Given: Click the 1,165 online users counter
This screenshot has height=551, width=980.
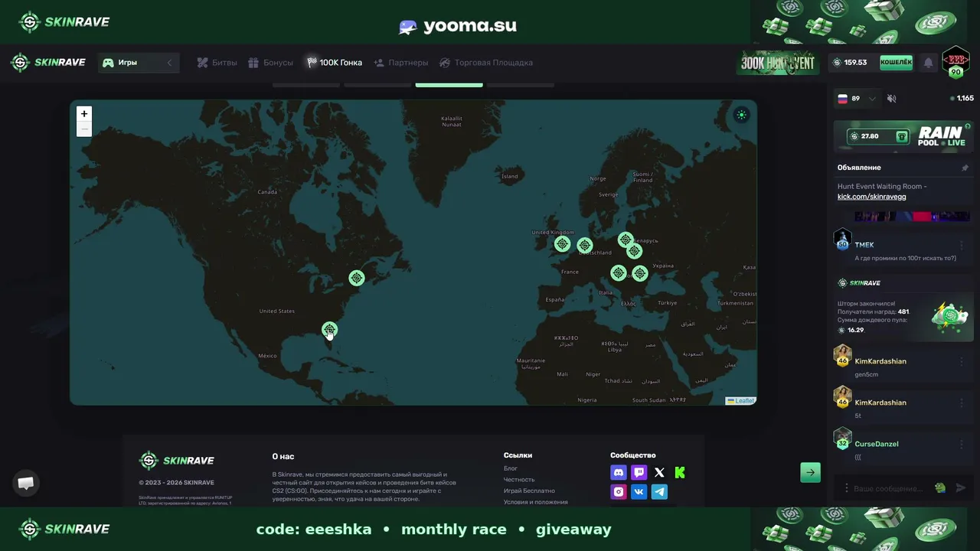Looking at the screenshot, I should 962,99.
